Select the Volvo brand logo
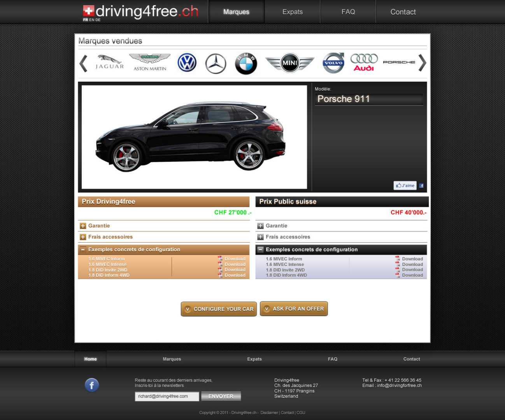 [x=333, y=63]
